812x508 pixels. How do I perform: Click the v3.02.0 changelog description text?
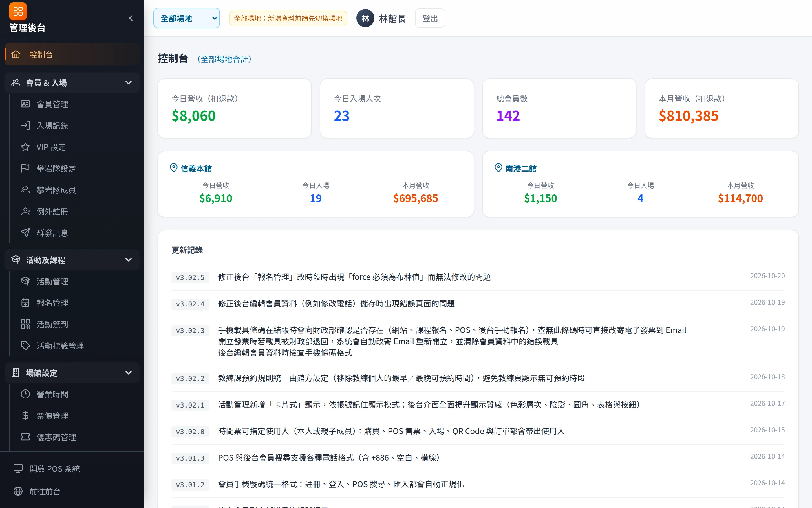tap(391, 431)
